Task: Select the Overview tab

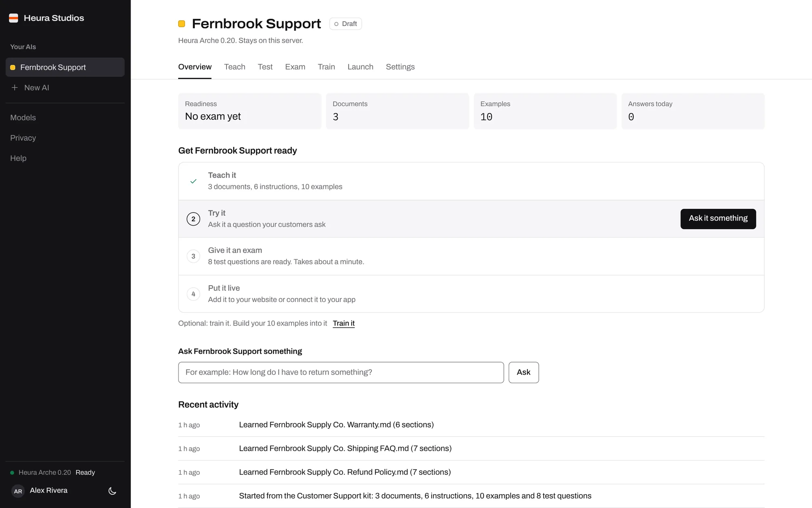Action: [x=195, y=67]
